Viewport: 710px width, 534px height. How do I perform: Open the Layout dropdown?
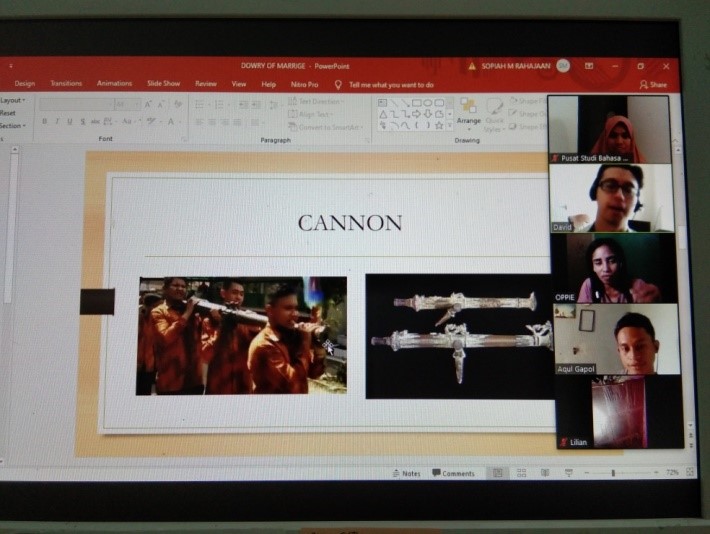click(x=13, y=100)
